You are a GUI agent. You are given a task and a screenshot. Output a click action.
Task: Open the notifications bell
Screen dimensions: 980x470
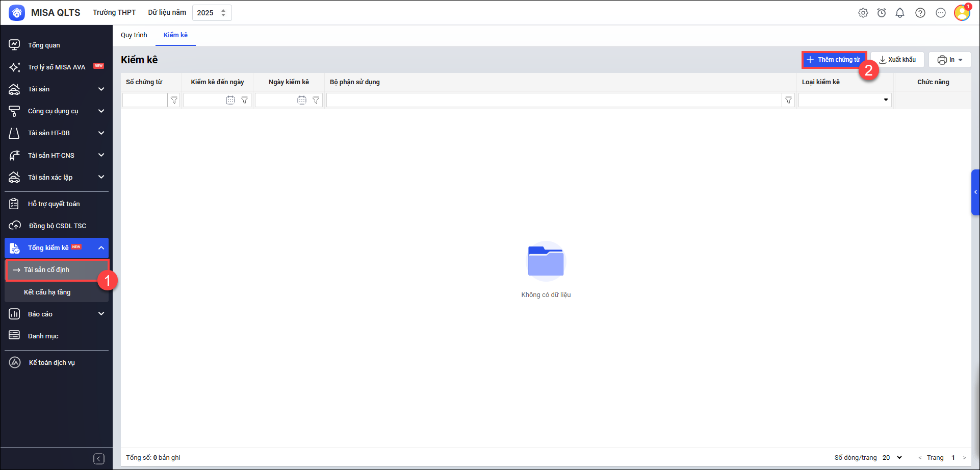click(900, 13)
